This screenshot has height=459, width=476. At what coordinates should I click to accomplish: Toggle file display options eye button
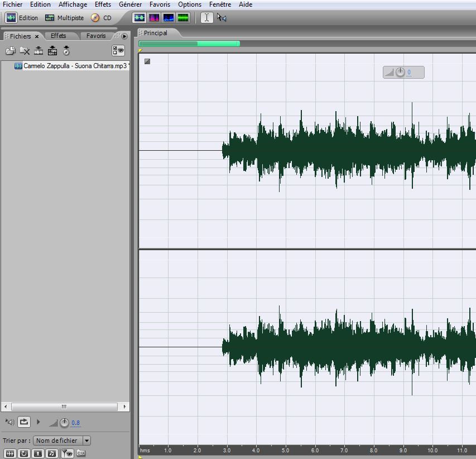click(x=118, y=51)
